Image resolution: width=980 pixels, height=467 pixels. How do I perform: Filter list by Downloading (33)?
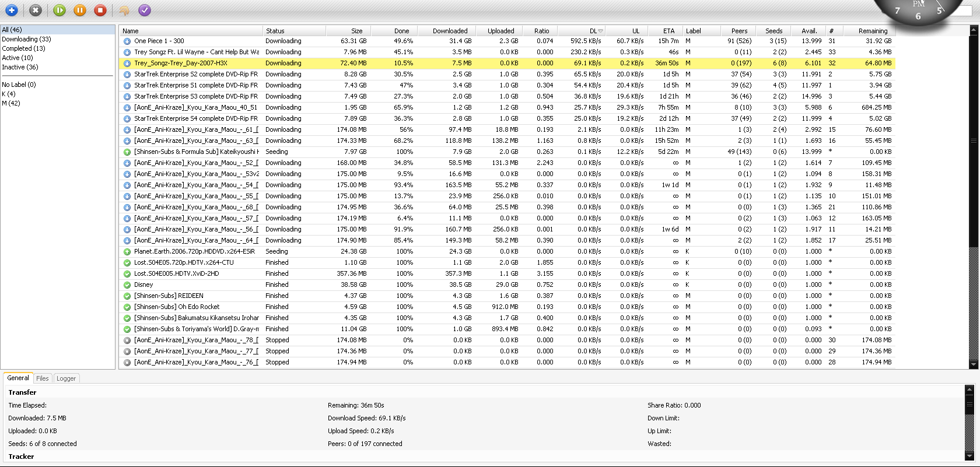click(x=26, y=39)
